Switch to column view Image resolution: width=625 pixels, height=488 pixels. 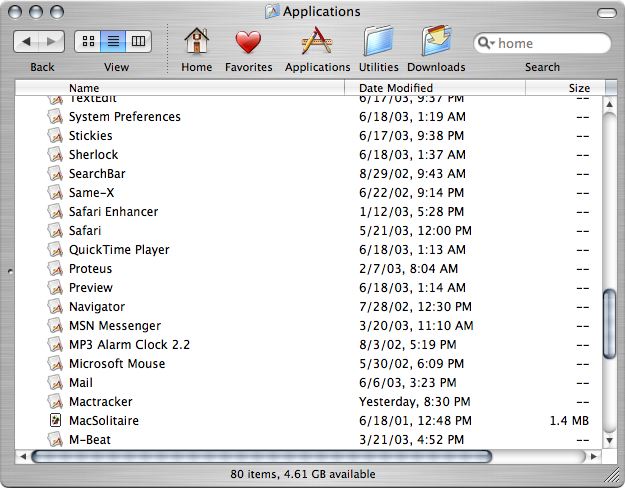coord(138,41)
